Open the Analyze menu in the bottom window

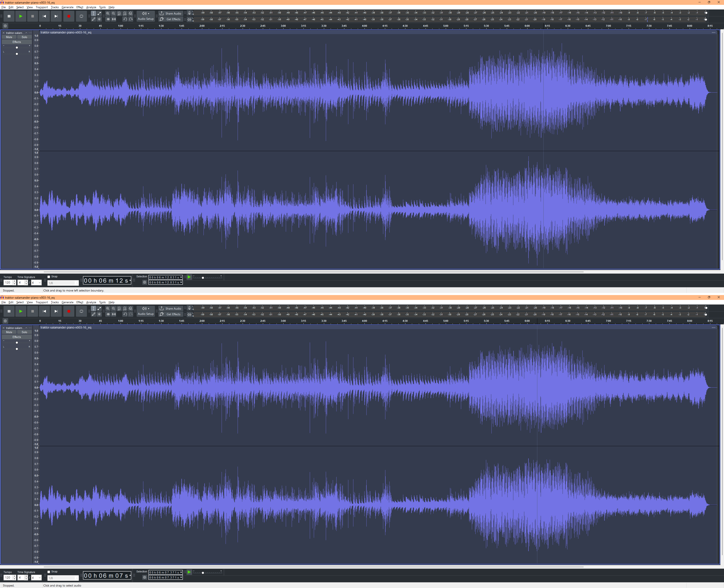point(91,302)
